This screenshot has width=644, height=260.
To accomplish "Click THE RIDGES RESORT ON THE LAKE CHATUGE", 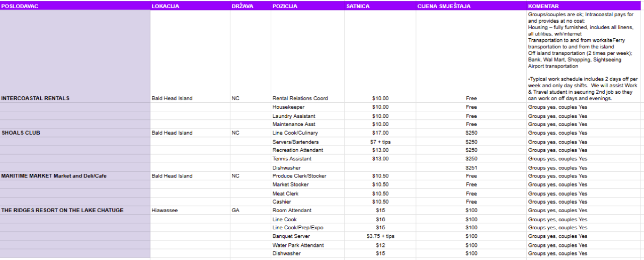I will point(75,211).
